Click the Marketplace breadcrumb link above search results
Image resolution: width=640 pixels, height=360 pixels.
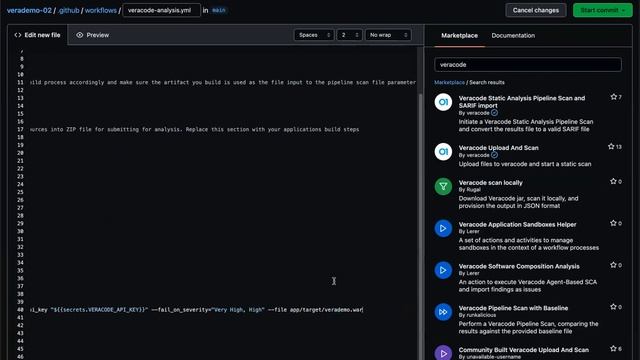tap(449, 82)
